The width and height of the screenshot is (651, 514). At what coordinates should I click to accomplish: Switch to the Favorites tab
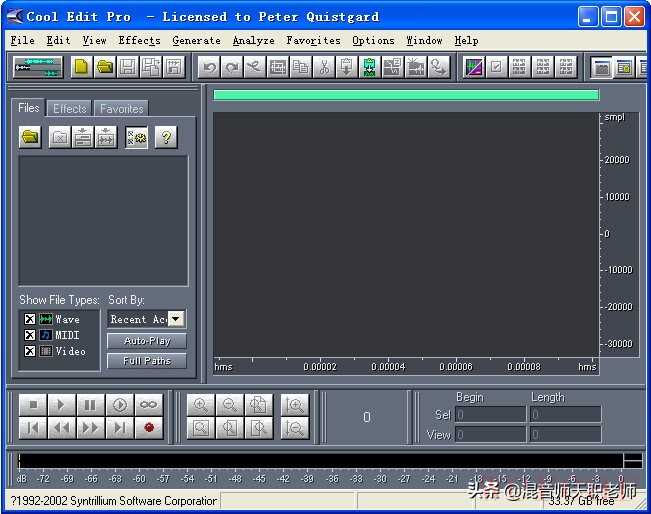pos(121,108)
